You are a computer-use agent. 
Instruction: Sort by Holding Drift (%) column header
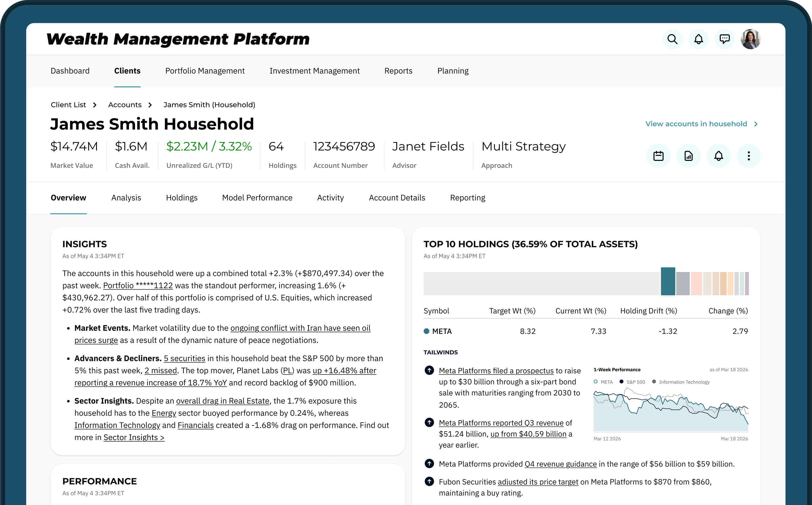[648, 311]
